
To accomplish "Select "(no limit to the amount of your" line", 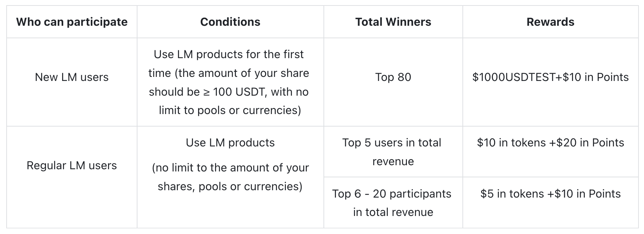I will (x=230, y=168).
